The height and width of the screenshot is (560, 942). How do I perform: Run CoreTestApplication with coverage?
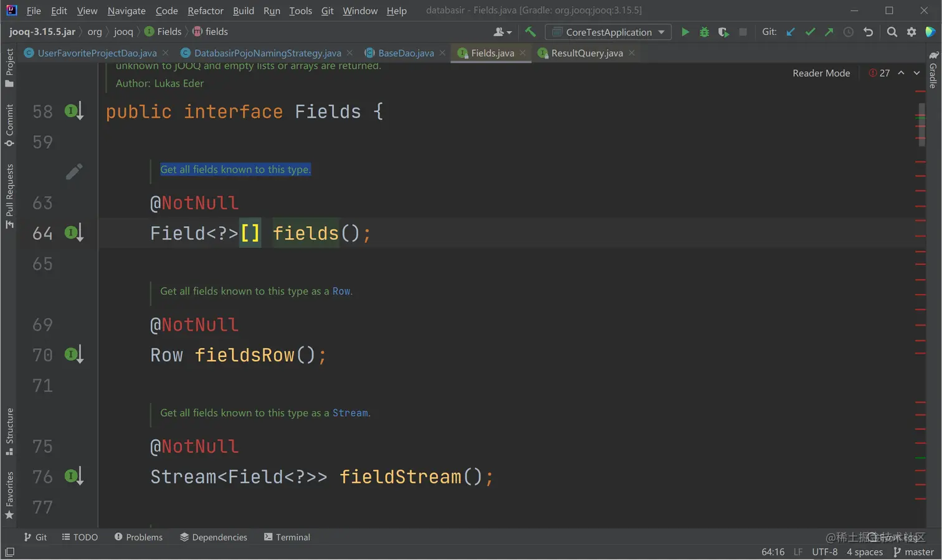click(723, 32)
